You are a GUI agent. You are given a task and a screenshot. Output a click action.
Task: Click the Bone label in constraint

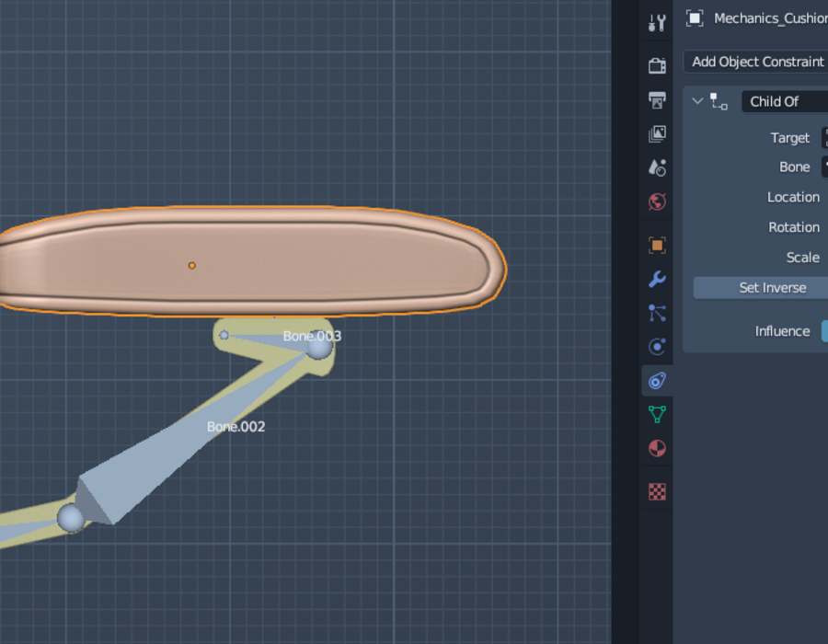point(794,167)
